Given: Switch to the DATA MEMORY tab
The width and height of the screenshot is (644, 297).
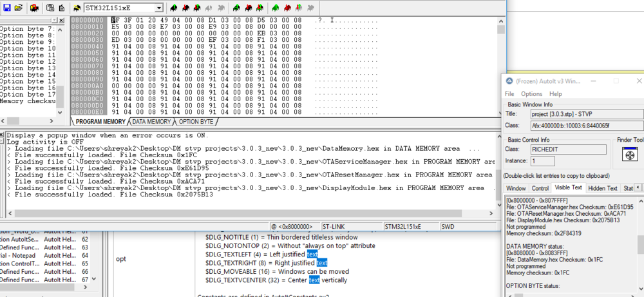Looking at the screenshot, I should click(x=151, y=122).
